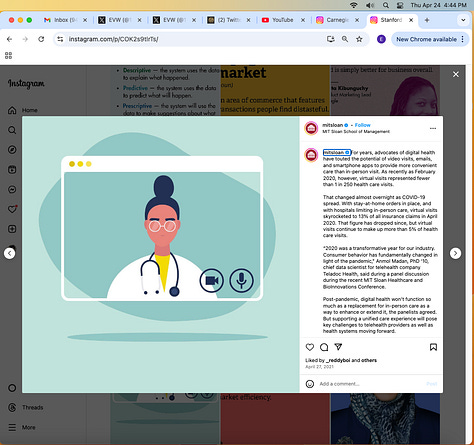The height and width of the screenshot is (445, 474).
Task: Open volume control in menu bar
Action: (370, 5)
